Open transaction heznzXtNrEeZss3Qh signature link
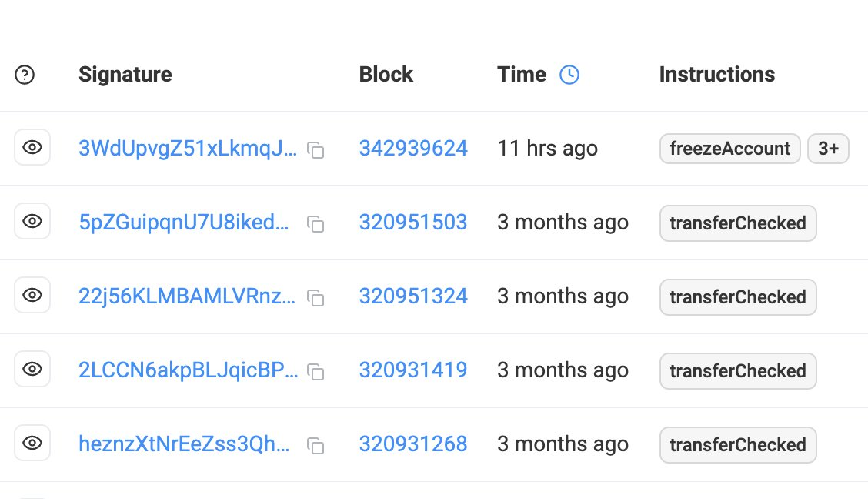Screen dimensions: 868x499 tap(184, 444)
